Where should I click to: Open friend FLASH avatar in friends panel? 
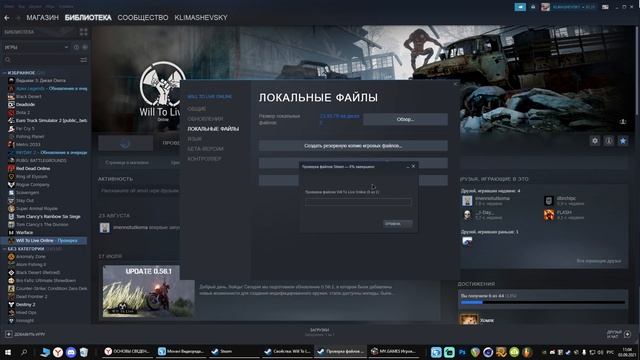[549, 215]
